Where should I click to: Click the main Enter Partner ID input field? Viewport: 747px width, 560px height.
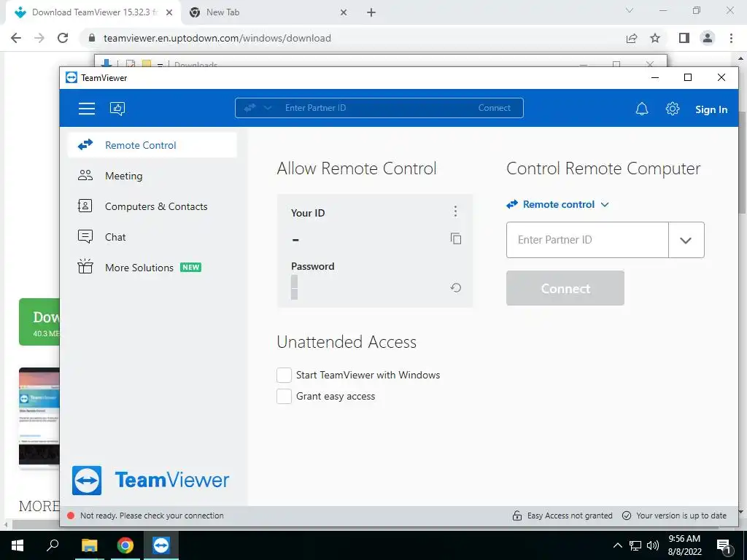coord(587,240)
